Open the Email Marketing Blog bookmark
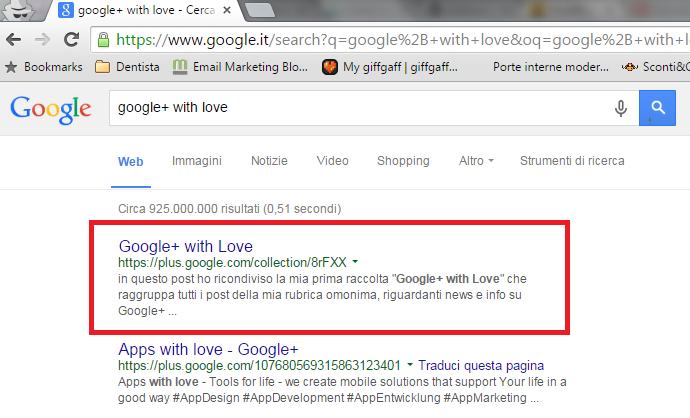This screenshot has height=418, width=690. click(x=240, y=67)
